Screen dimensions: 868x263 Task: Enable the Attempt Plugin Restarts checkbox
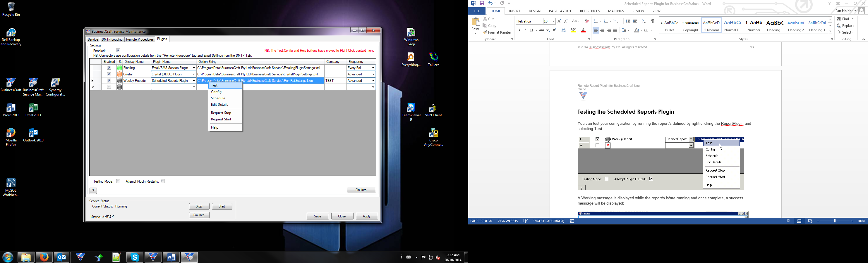[163, 181]
